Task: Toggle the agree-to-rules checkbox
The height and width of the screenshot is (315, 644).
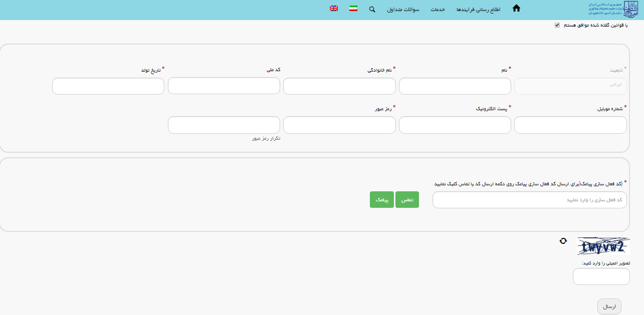Action: (x=557, y=25)
